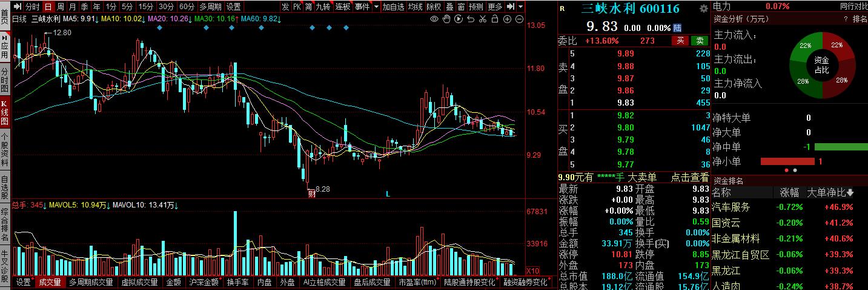Click the 叠 overlay button
This screenshot has height=290, width=868.
(449, 7)
